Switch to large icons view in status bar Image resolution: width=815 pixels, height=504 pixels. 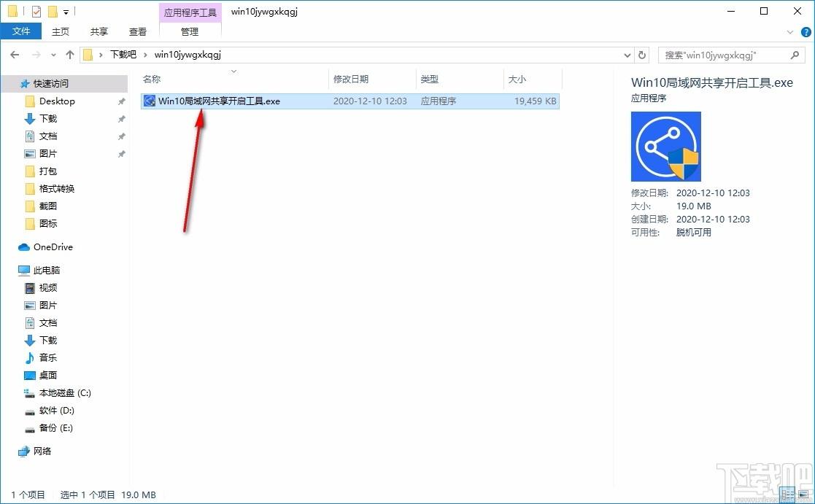(x=803, y=495)
